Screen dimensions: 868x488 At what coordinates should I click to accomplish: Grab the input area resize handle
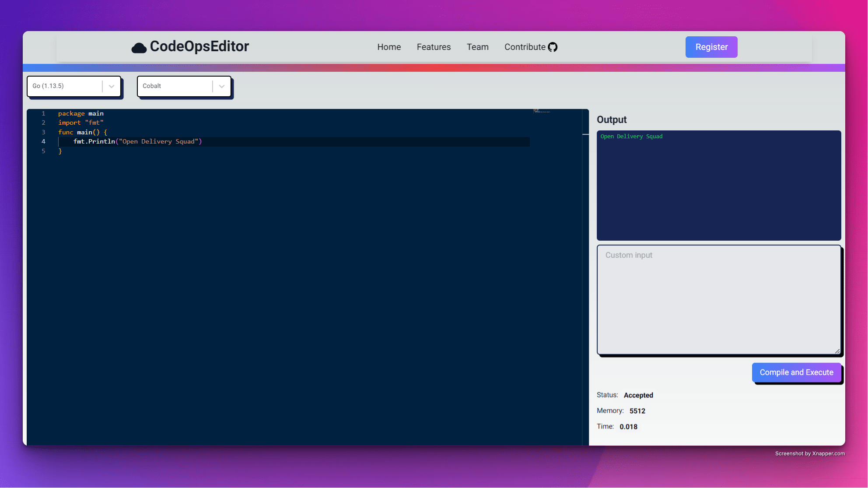[x=837, y=351]
